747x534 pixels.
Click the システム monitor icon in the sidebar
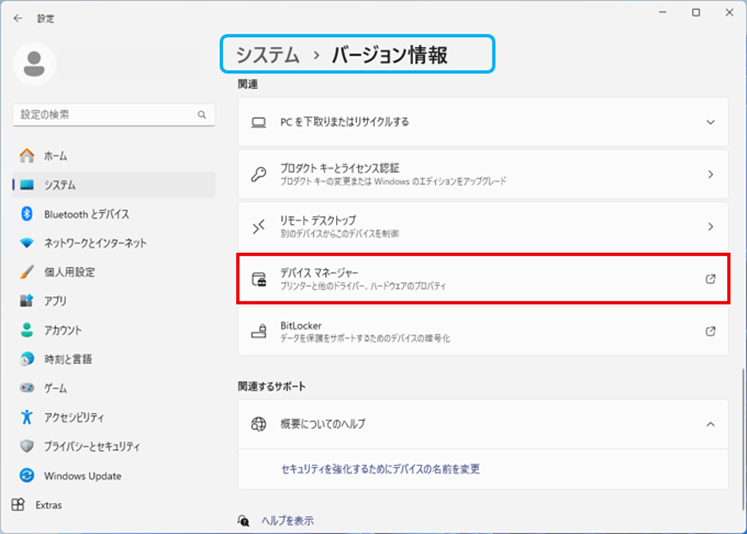[x=27, y=185]
